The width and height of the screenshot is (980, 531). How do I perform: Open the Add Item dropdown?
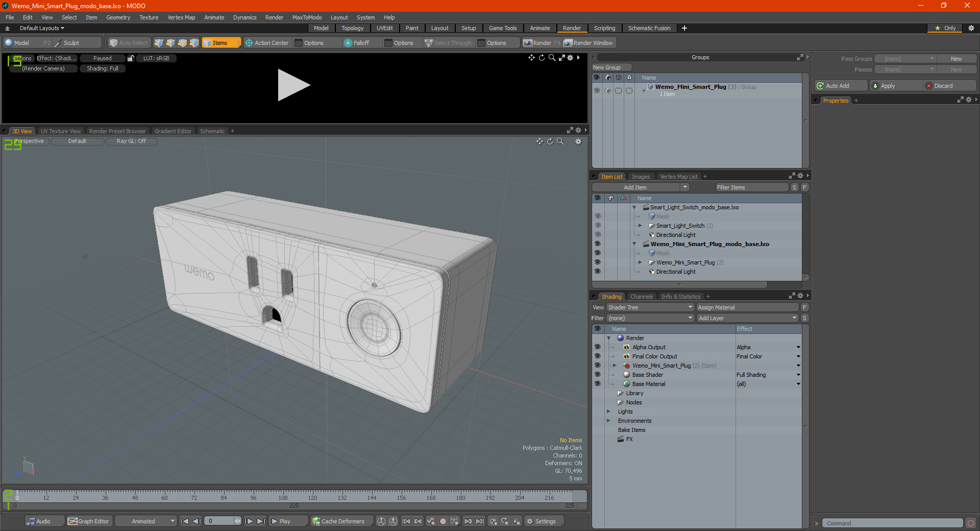[641, 187]
